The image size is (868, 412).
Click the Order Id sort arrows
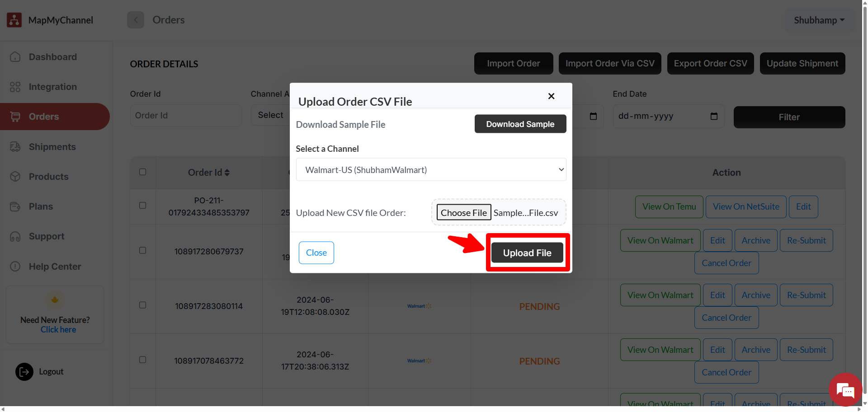(x=227, y=173)
